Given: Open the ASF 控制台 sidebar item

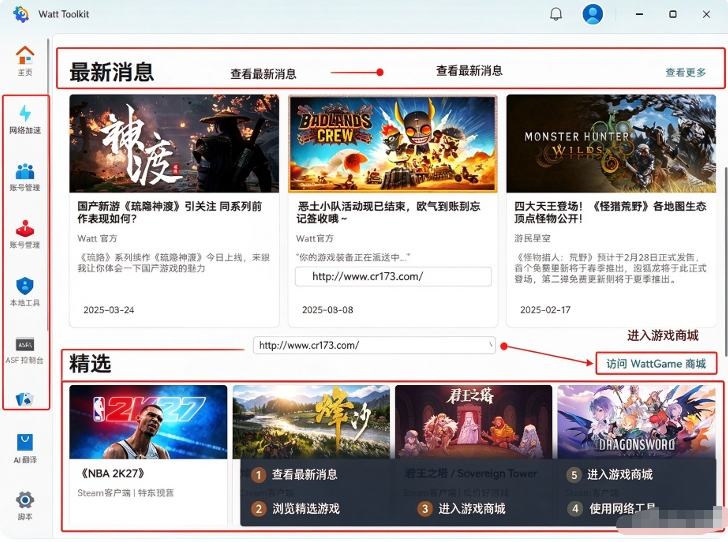Looking at the screenshot, I should [25, 350].
